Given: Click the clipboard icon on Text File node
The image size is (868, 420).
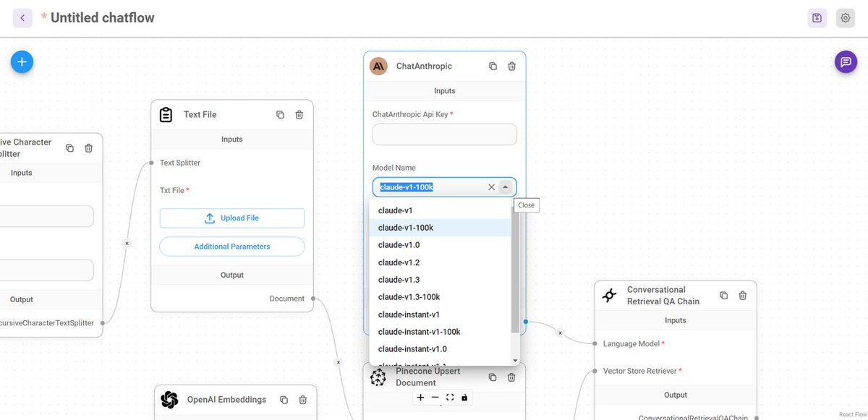Looking at the screenshot, I should (x=166, y=115).
